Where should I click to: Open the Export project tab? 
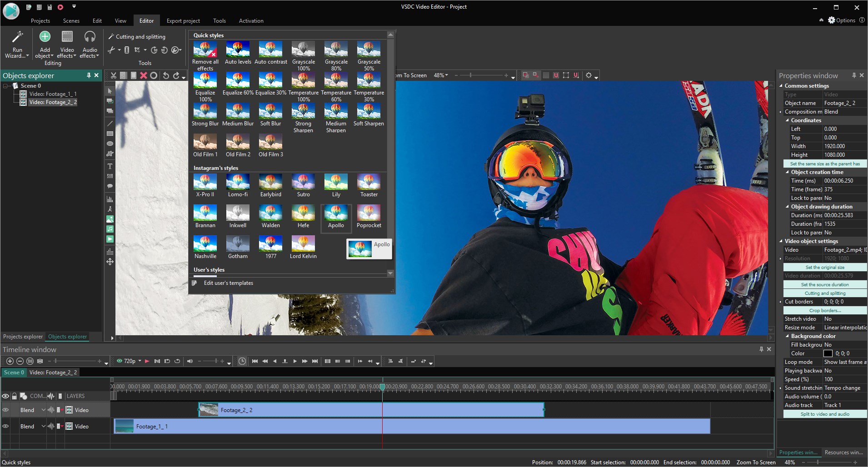pos(183,21)
